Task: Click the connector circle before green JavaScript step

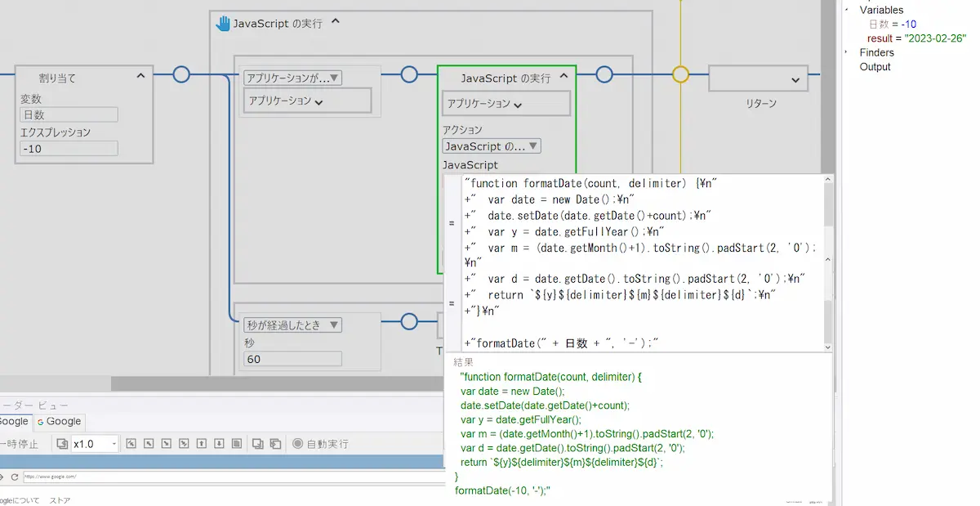Action: coord(409,74)
